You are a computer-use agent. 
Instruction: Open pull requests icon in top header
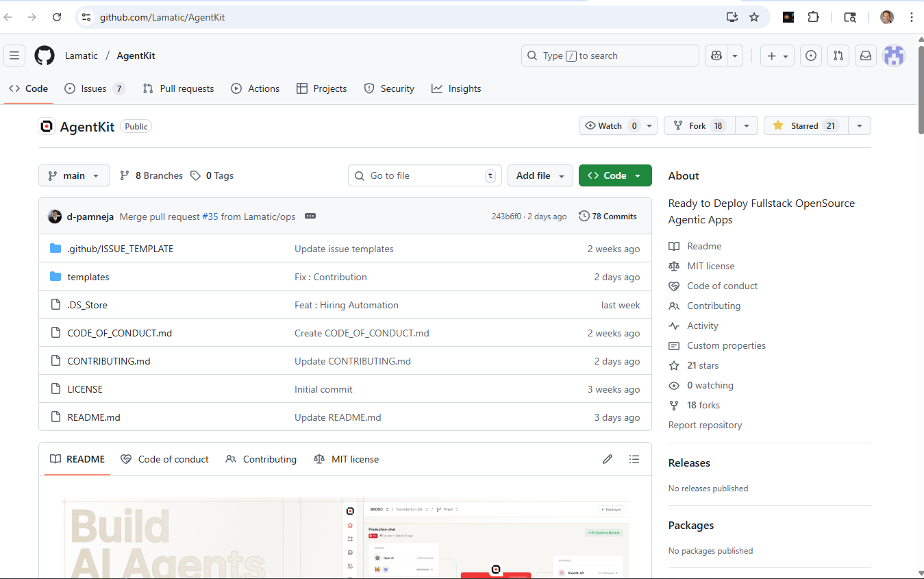[x=838, y=56]
